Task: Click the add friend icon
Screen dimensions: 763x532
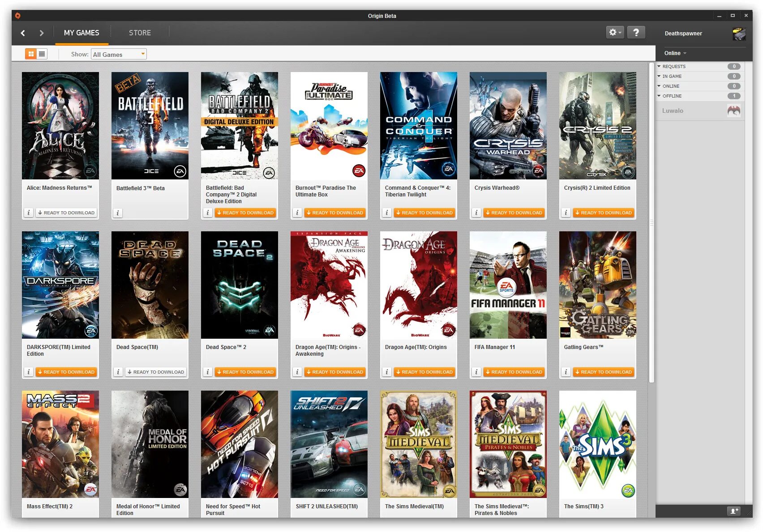Action: [x=734, y=511]
